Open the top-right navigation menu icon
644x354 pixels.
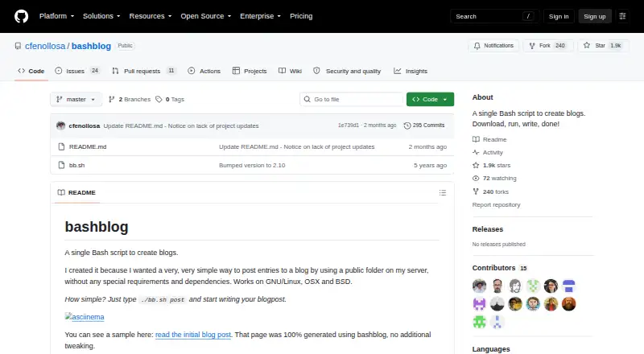(x=622, y=16)
